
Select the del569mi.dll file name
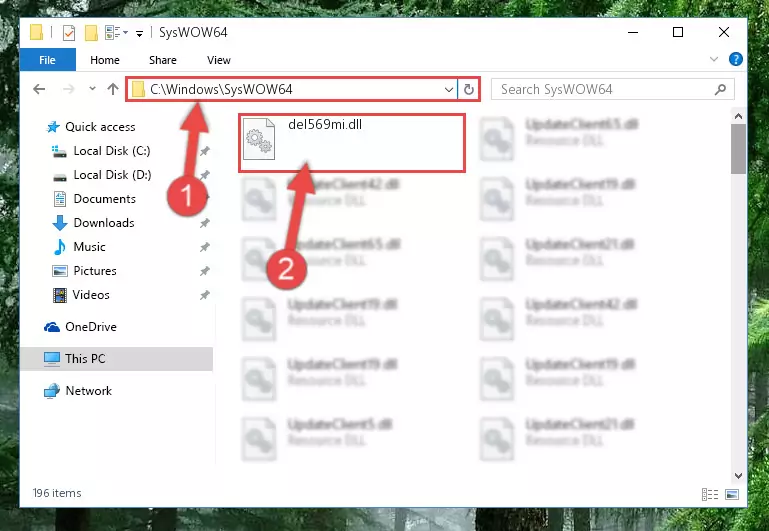[x=325, y=125]
